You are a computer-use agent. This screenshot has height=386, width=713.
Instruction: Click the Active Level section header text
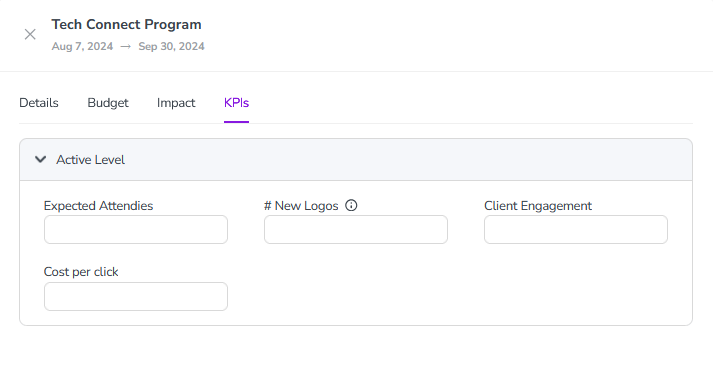coord(90,160)
